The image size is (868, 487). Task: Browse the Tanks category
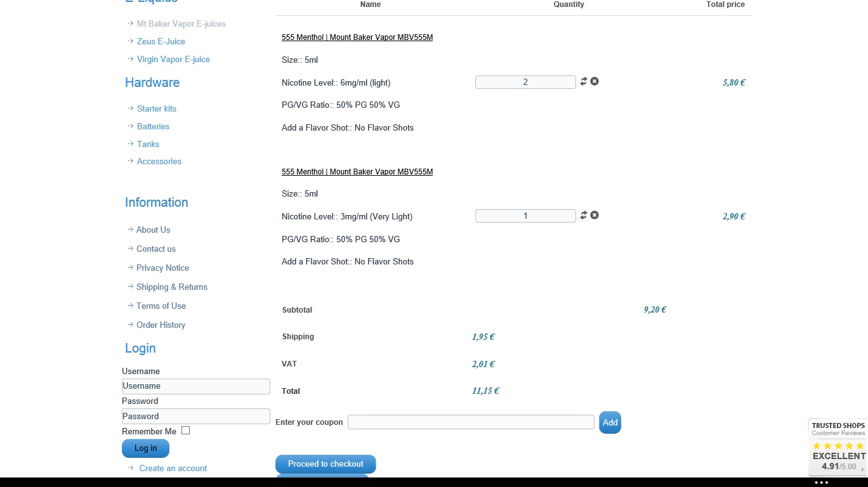(x=148, y=144)
